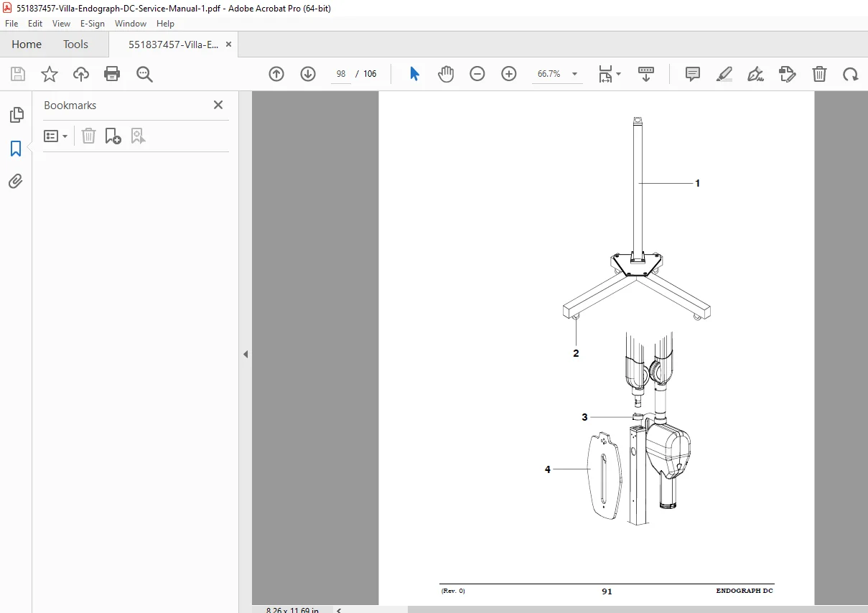Delete the selected bookmark
The width and height of the screenshot is (868, 613).
[x=88, y=136]
